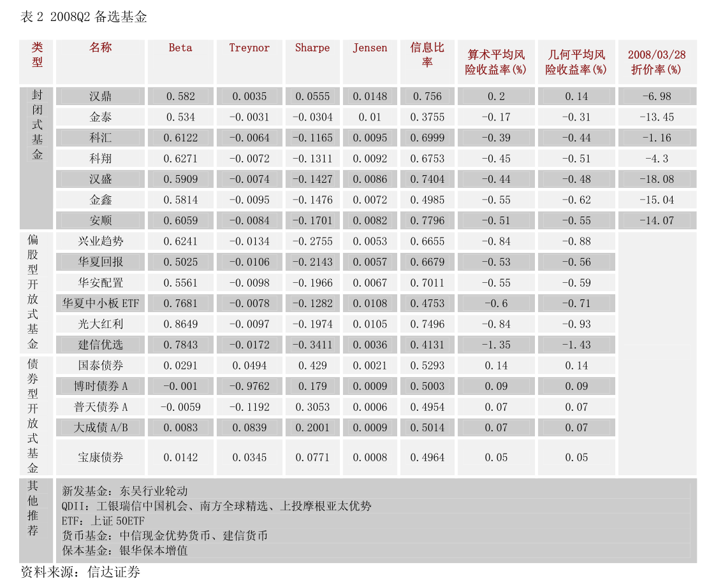Click the fund 国泰债券
Image resolution: width=716 pixels, height=588 pixels.
click(101, 365)
